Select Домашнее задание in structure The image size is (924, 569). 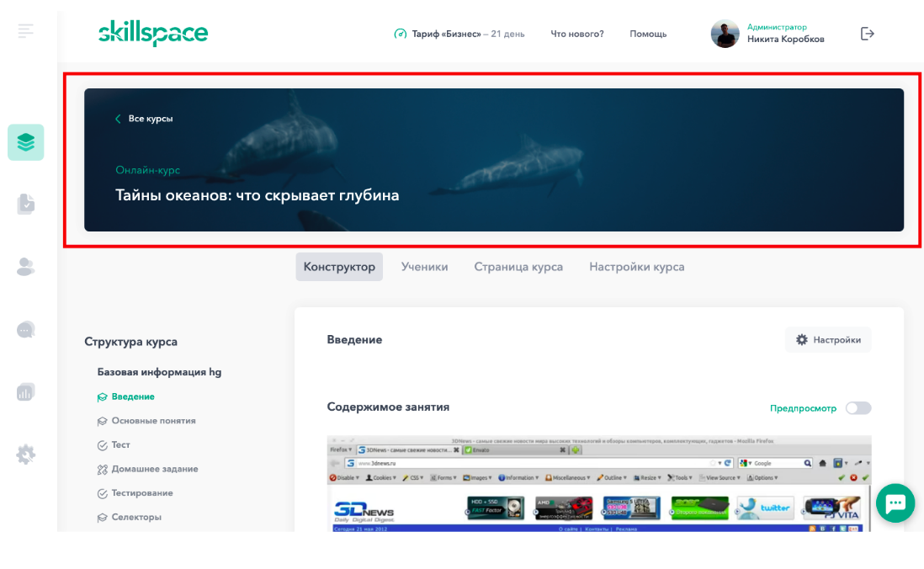155,470
